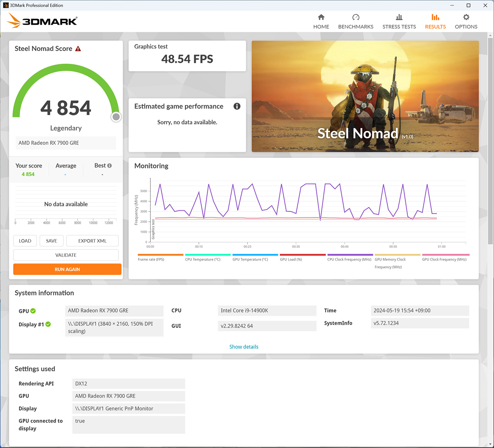Click the GPU value in System information
Screen dimensions: 494x448
[x=114, y=311]
